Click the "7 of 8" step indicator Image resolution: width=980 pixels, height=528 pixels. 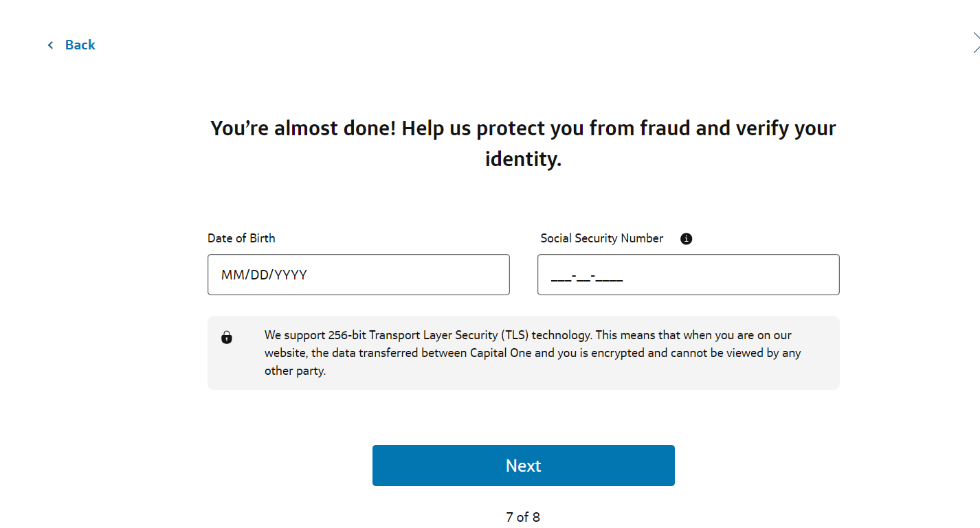(x=523, y=517)
